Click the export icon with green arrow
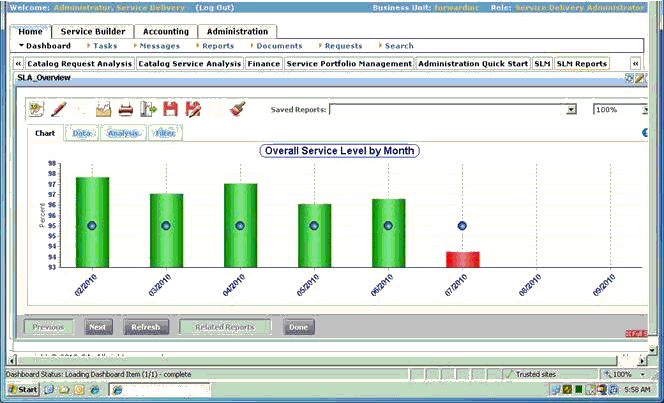664x403 pixels. [x=148, y=109]
